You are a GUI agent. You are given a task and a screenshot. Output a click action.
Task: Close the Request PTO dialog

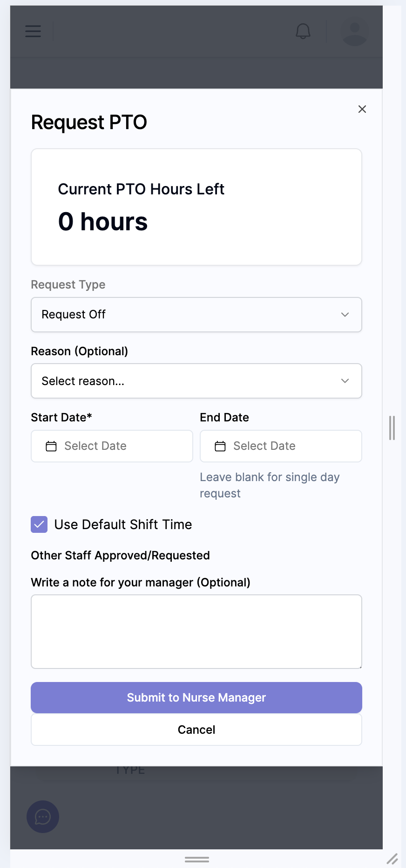coord(362,109)
